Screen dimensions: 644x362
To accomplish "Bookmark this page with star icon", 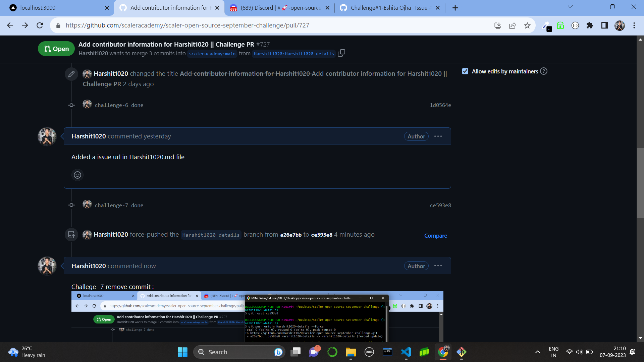I will coord(527,25).
